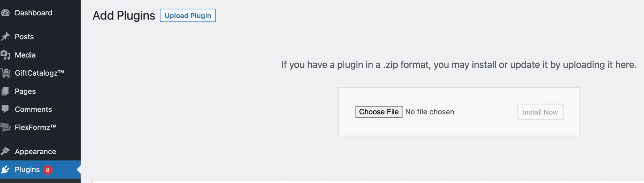Click the "No file chosen" text

click(x=430, y=112)
